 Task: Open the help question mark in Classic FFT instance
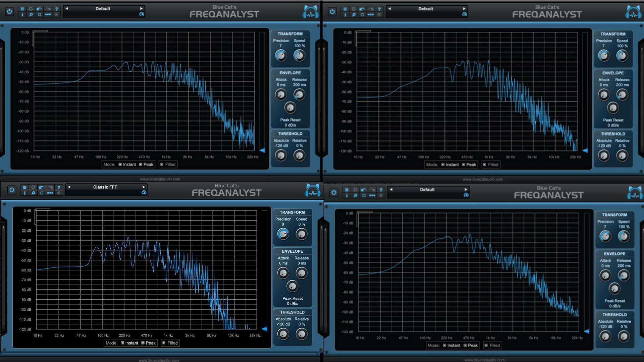59,187
